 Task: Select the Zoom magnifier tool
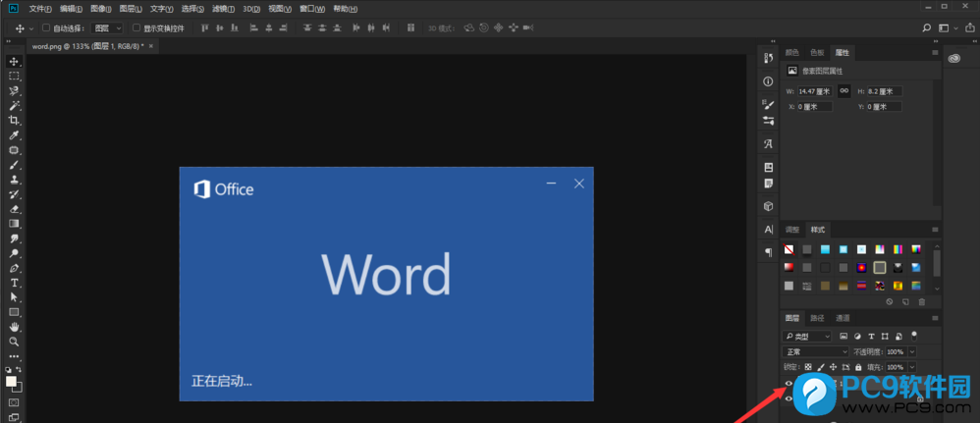(13, 342)
